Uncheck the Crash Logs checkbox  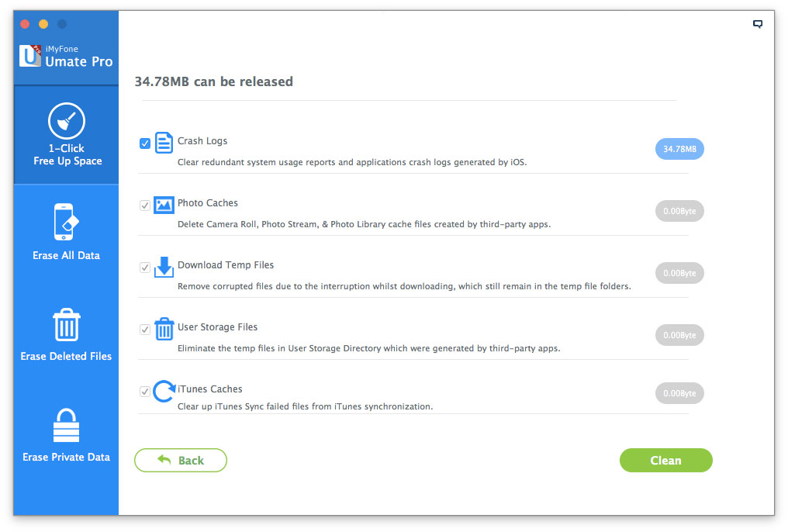[145, 143]
